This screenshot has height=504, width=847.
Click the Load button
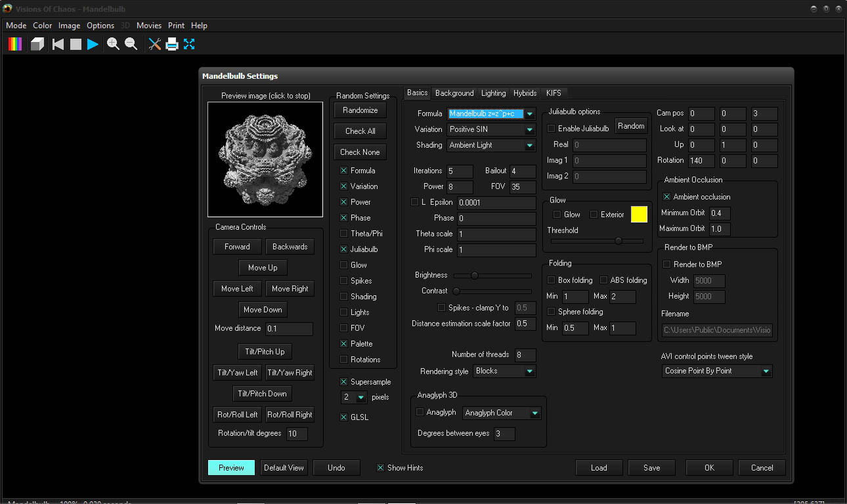pos(599,468)
